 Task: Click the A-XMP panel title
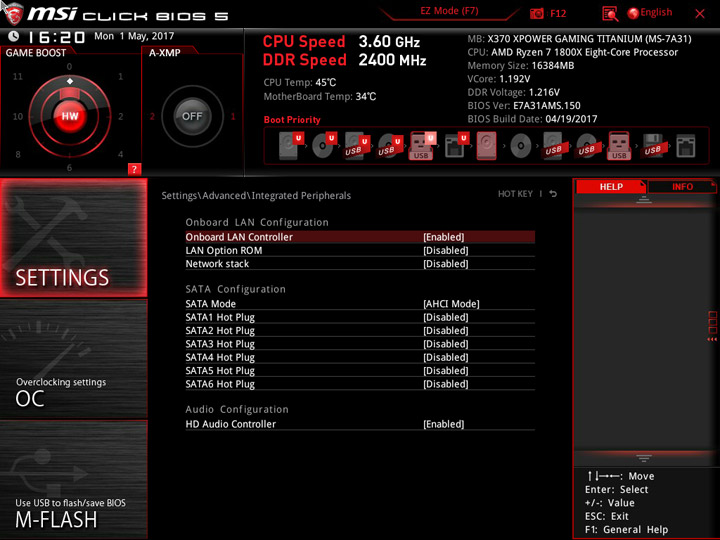coord(164,53)
